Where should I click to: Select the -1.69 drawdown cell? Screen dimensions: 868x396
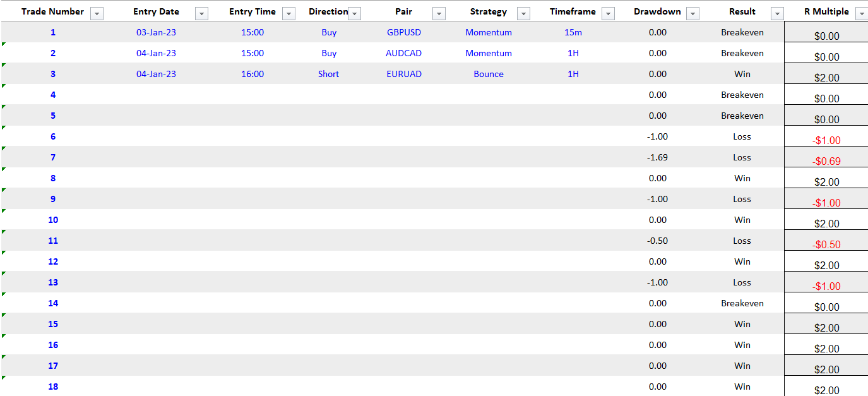tap(657, 157)
